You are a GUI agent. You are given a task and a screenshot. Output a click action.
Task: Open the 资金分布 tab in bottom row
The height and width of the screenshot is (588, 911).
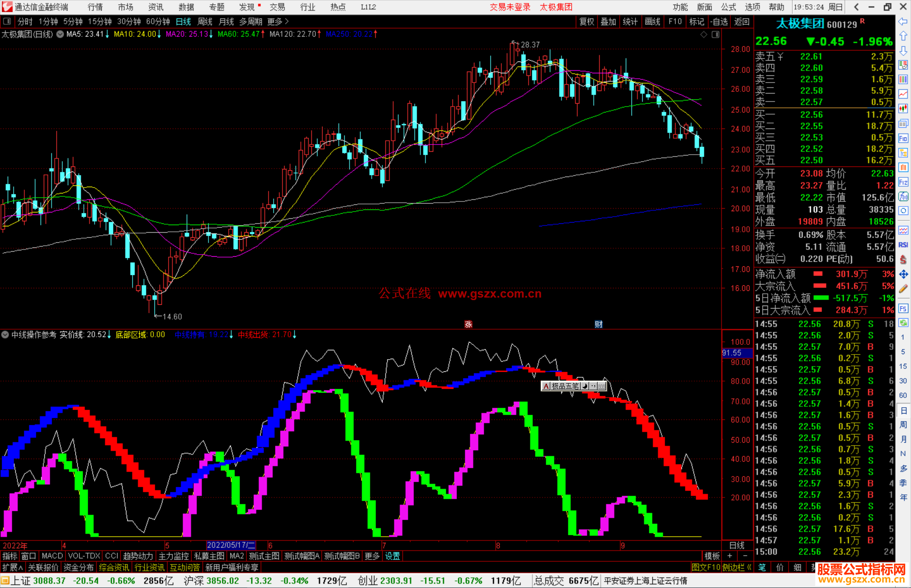[78, 567]
